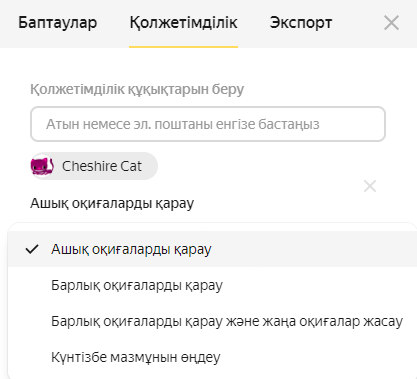Image resolution: width=417 pixels, height=379 pixels.
Task: Click the Cheshire Cat pink avatar icon
Action: pos(42,166)
